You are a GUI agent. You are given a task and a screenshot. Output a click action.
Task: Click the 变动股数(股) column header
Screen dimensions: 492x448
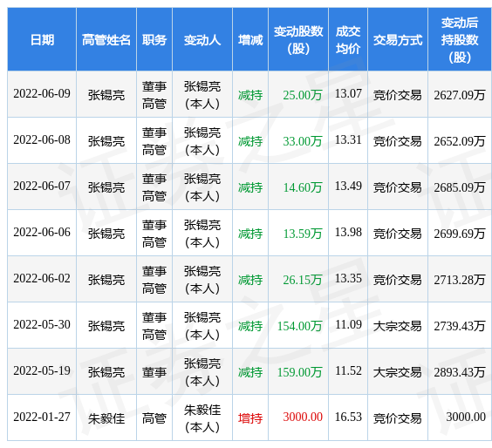298,40
